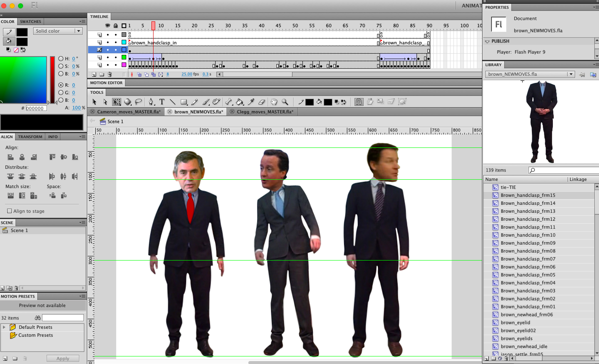Click the fill color swatch in Color panel
Screen dimensions: 599x364
pyautogui.click(x=22, y=41)
